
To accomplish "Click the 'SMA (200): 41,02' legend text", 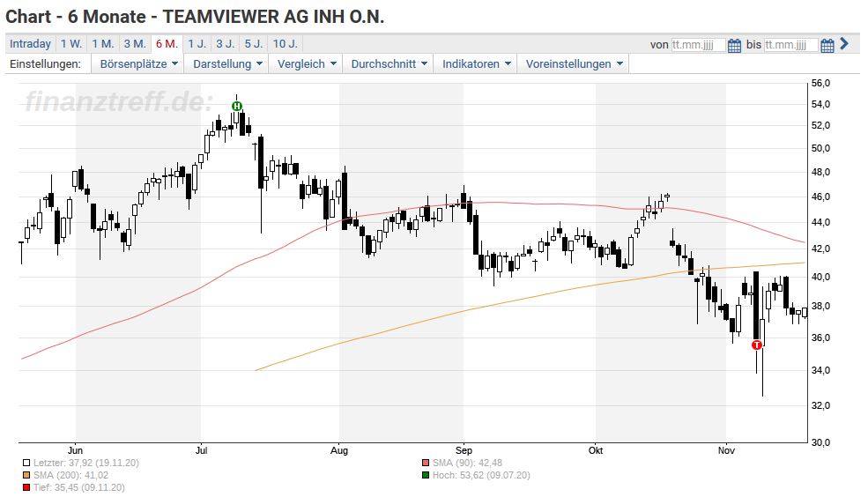I will tap(70, 475).
